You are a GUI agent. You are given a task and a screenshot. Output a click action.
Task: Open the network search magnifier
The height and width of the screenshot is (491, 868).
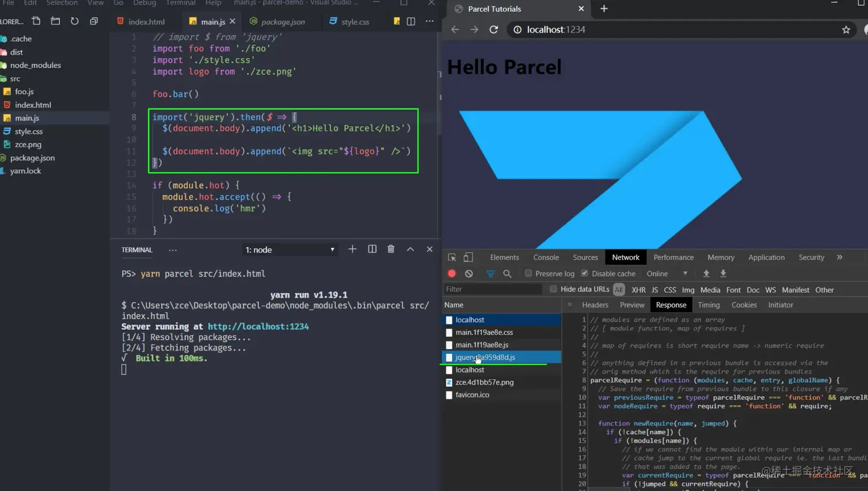click(507, 274)
